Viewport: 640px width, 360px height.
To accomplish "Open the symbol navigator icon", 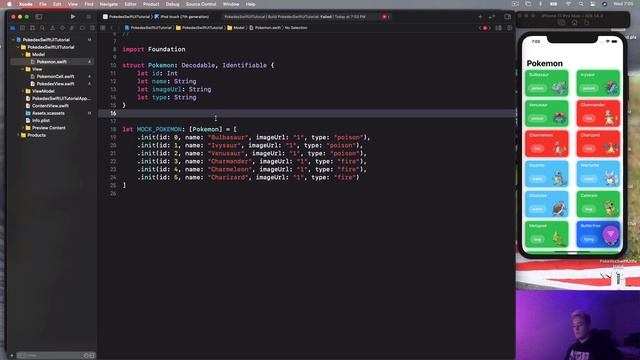I will click(32, 28).
